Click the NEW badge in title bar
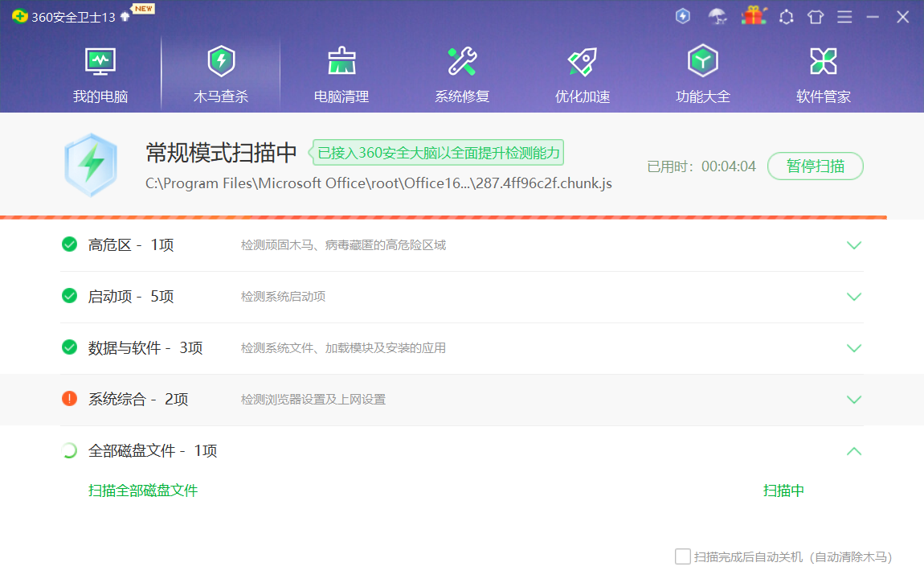 pos(143,9)
